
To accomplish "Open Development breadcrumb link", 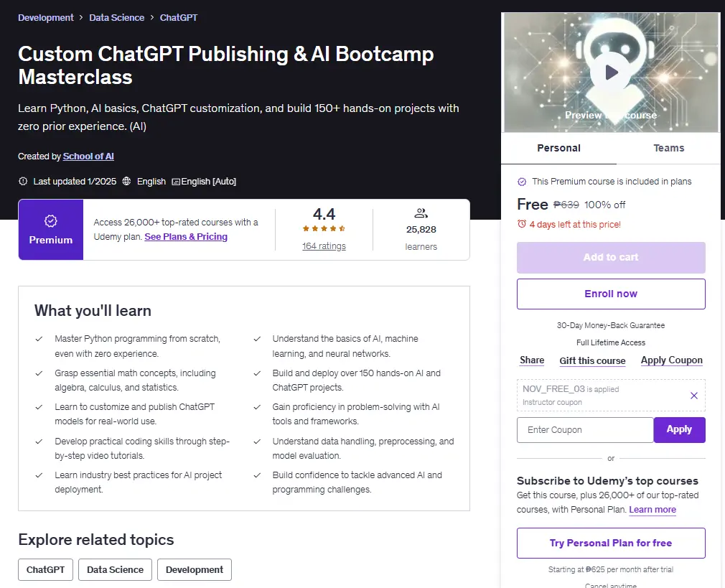I will click(x=46, y=17).
